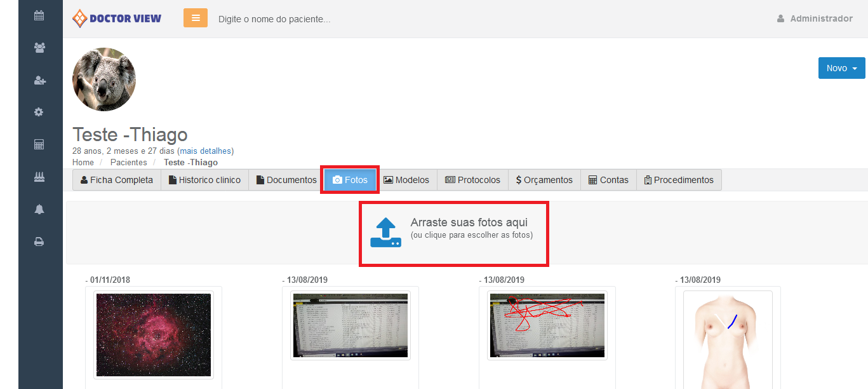Open the Historico clinico tab
868x389 pixels.
[204, 180]
